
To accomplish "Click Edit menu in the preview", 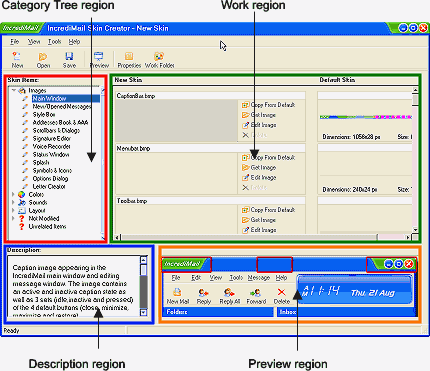I will point(196,278).
